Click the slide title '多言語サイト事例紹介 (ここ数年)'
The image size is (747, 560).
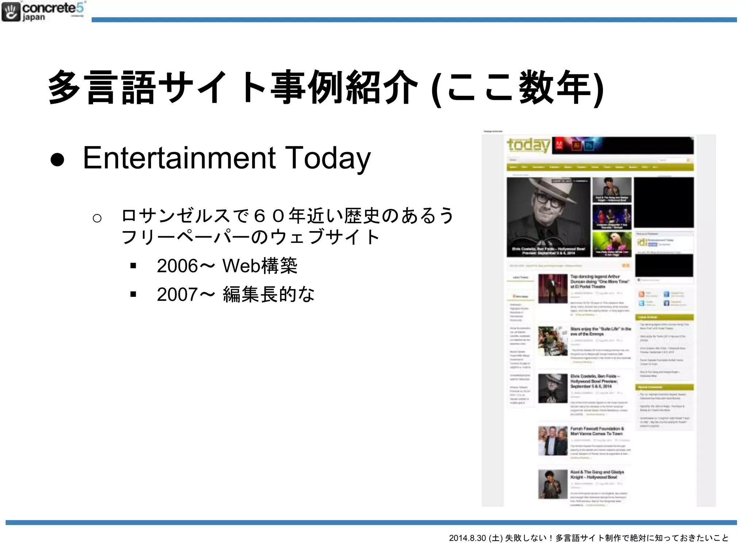point(326,88)
